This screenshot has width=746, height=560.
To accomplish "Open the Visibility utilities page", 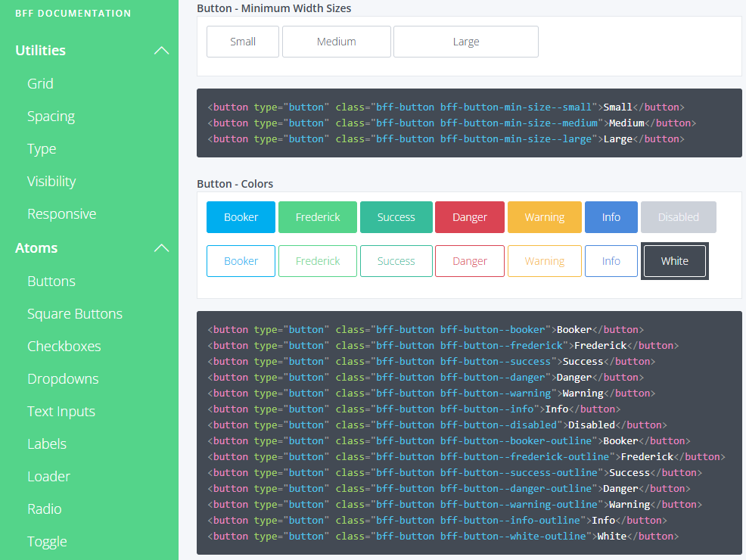I will coord(50,181).
